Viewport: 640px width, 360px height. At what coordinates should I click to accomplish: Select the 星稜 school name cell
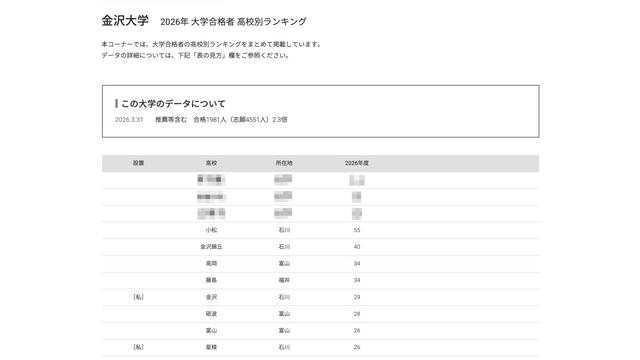tap(211, 347)
